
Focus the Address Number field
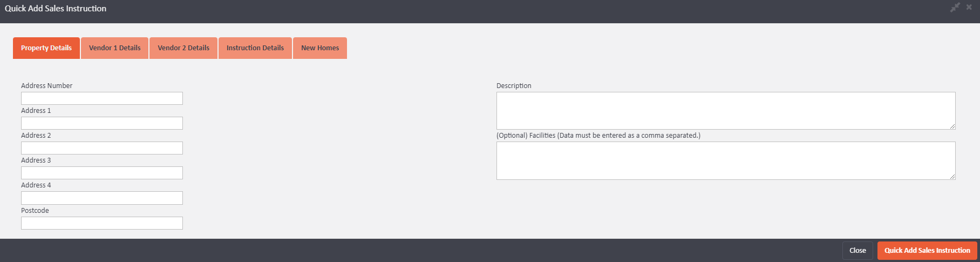102,98
